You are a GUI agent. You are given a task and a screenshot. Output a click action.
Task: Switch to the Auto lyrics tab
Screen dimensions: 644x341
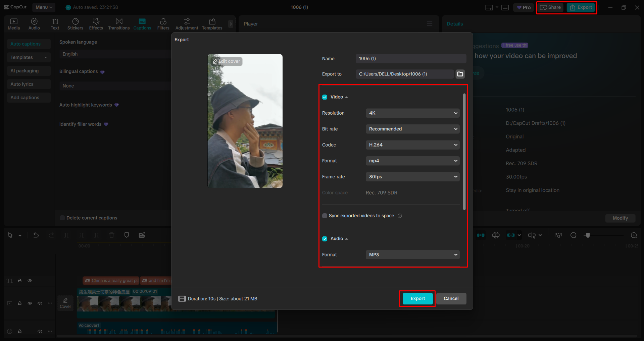[29, 84]
